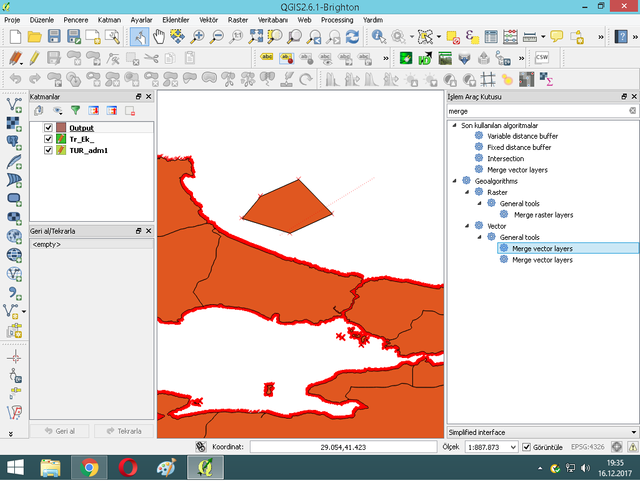Collapse the Raster tree node
Image resolution: width=640 pixels, height=486 pixels.
point(467,192)
